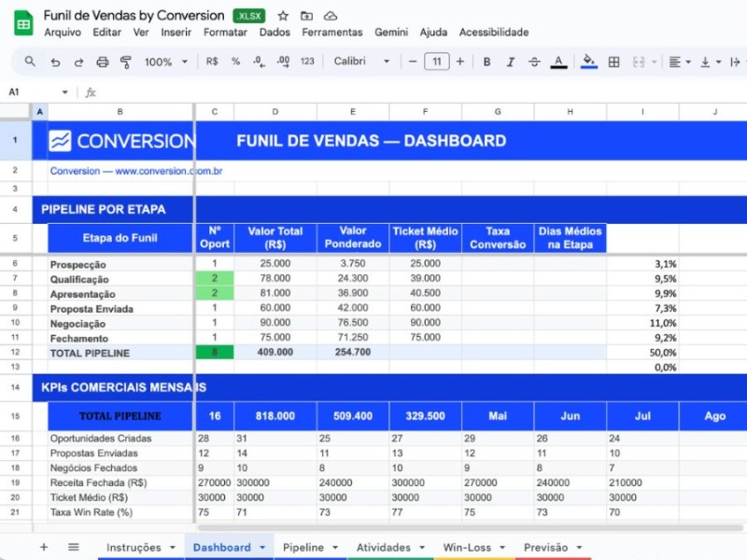The image size is (747, 560).
Task: Open the all sheets list icon
Action: tap(74, 547)
